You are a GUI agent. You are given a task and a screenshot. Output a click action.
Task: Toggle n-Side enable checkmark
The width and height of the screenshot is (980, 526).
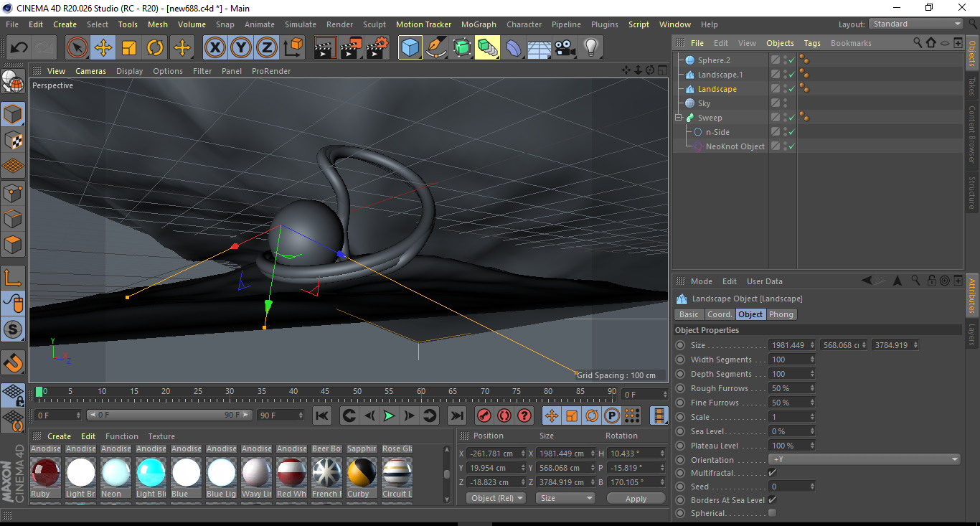point(791,132)
